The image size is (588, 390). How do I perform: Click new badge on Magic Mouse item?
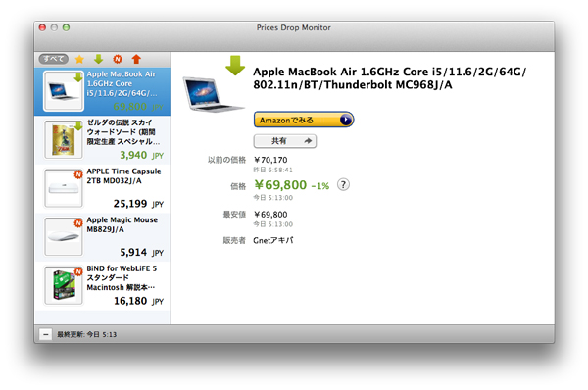click(78, 223)
